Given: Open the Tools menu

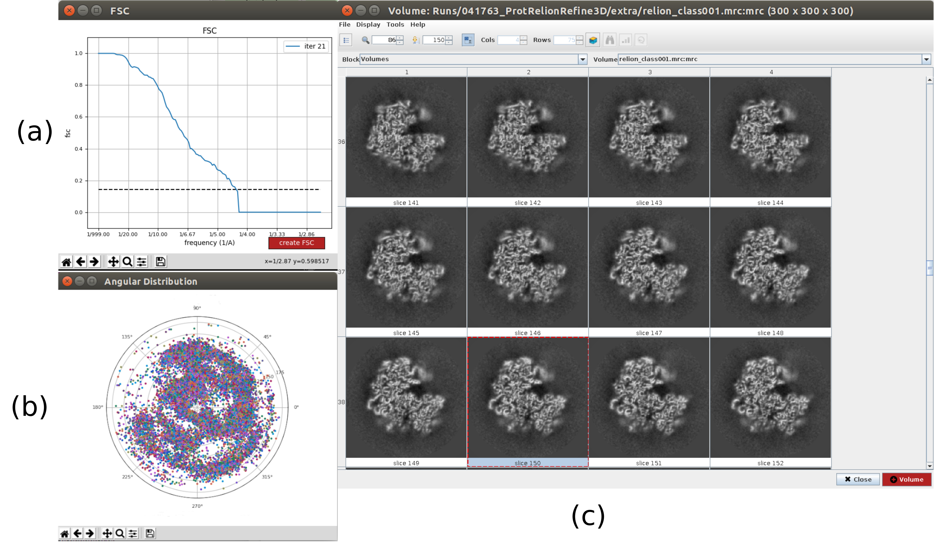Looking at the screenshot, I should click(x=395, y=25).
